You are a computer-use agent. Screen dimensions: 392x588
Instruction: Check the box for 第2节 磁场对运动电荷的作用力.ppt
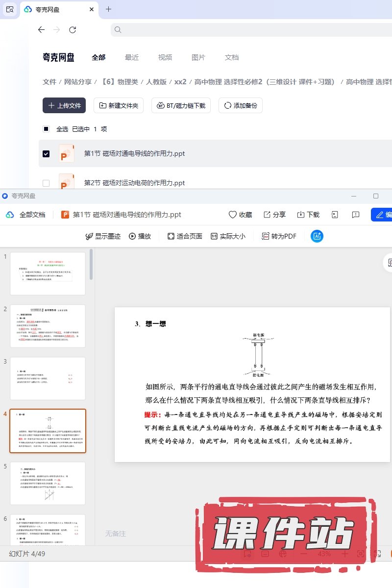(x=46, y=183)
